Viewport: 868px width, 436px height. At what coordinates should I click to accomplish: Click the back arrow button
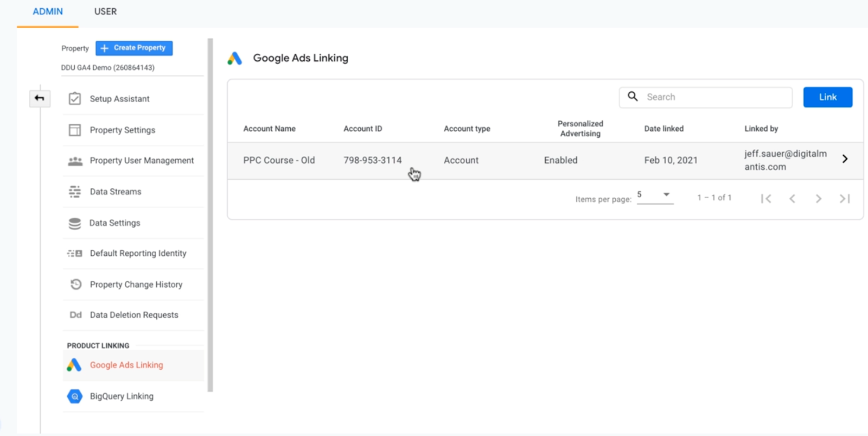click(x=40, y=98)
